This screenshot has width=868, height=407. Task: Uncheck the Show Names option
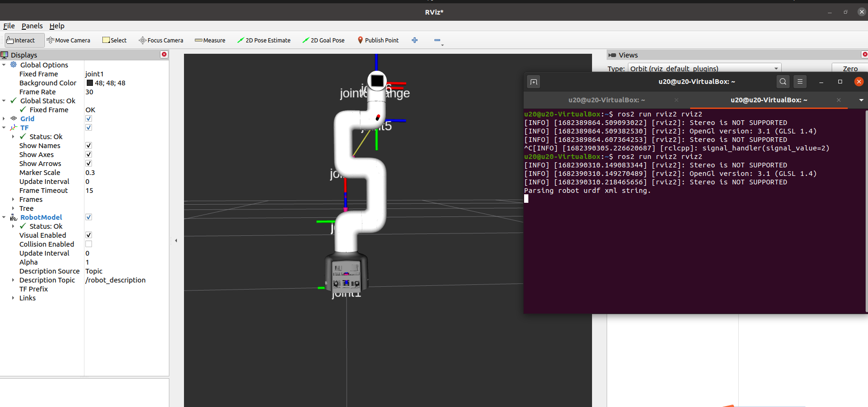tap(89, 146)
